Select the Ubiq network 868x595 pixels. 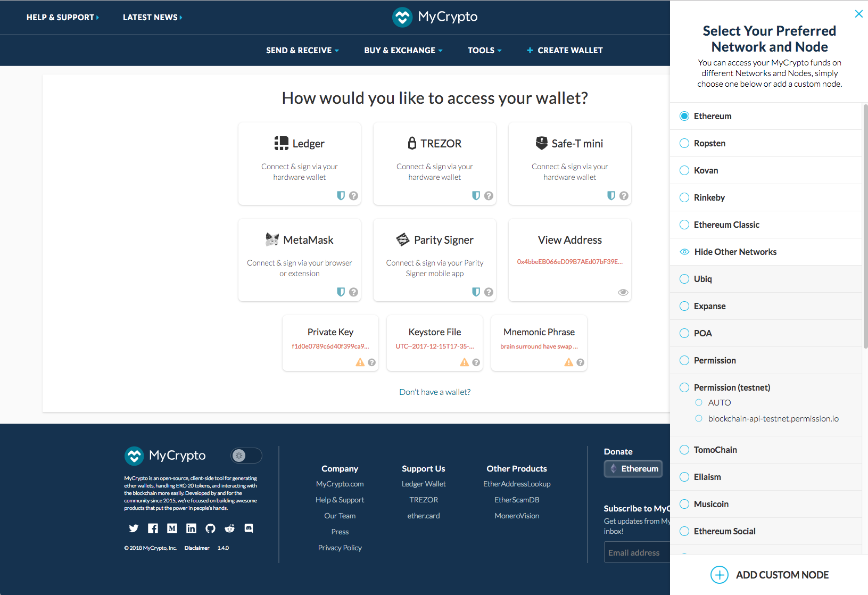[x=765, y=279]
